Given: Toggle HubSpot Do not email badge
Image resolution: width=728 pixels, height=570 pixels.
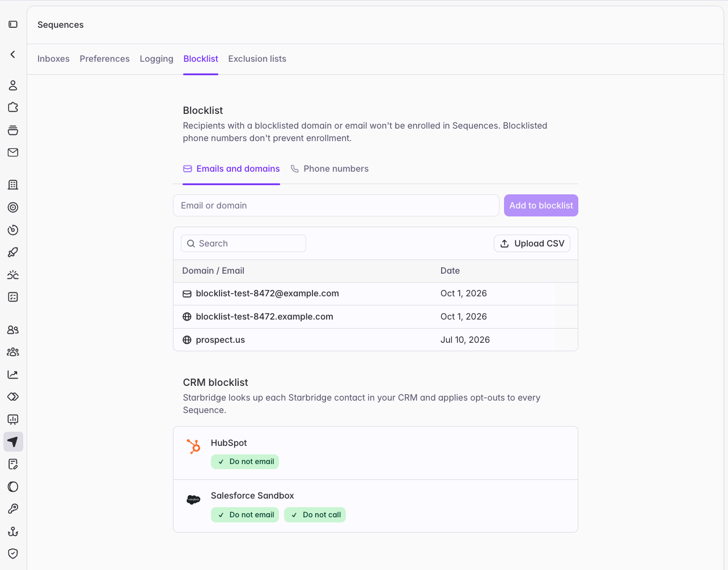Looking at the screenshot, I should (x=245, y=462).
